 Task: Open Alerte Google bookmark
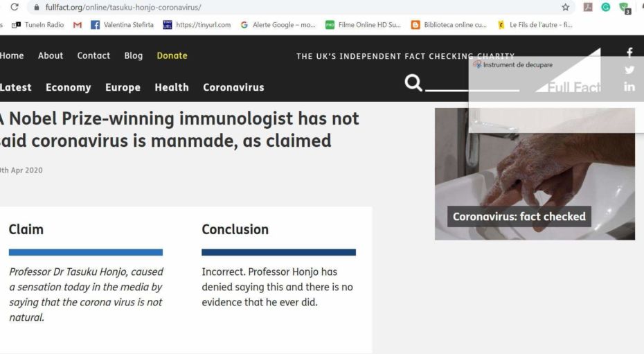click(278, 25)
